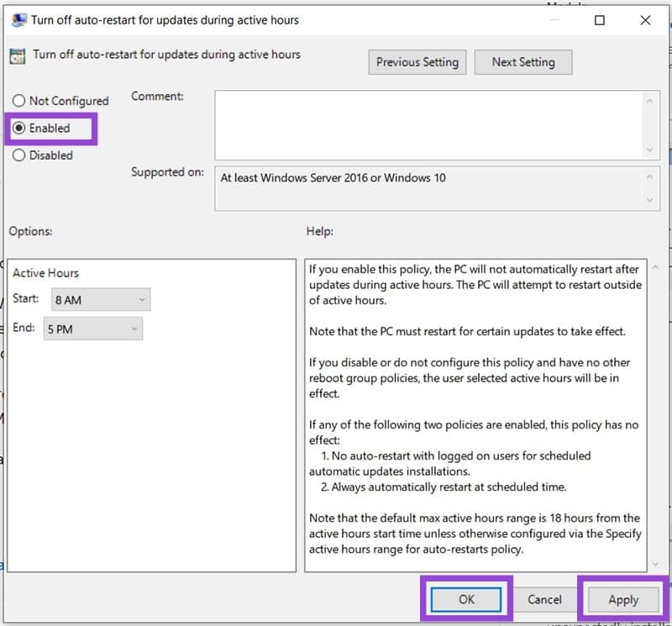672x626 pixels.
Task: Click the Next Setting button
Action: 523,61
